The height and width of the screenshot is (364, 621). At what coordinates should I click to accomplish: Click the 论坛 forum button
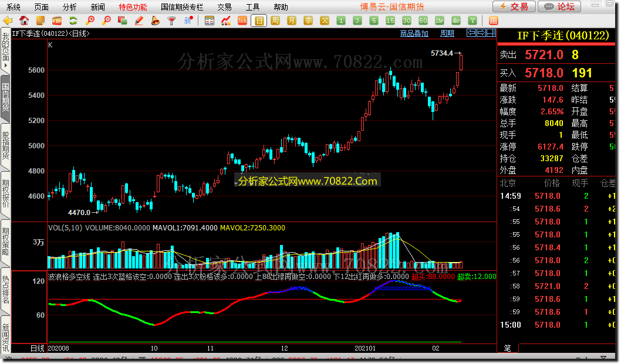(559, 6)
